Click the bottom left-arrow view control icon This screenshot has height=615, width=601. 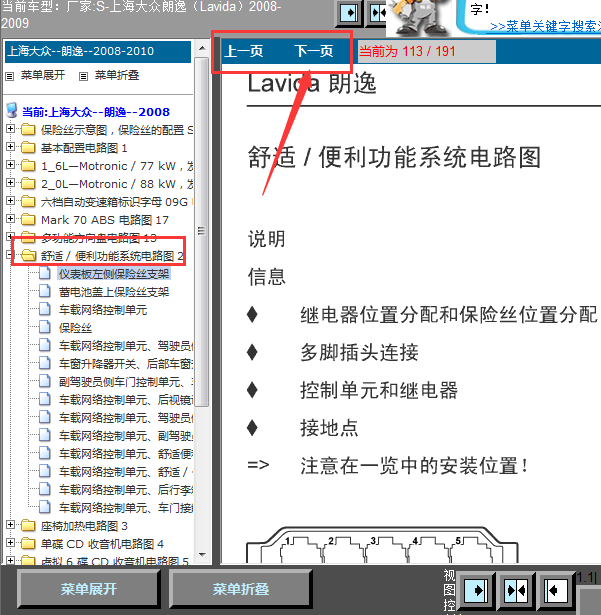[x=556, y=590]
